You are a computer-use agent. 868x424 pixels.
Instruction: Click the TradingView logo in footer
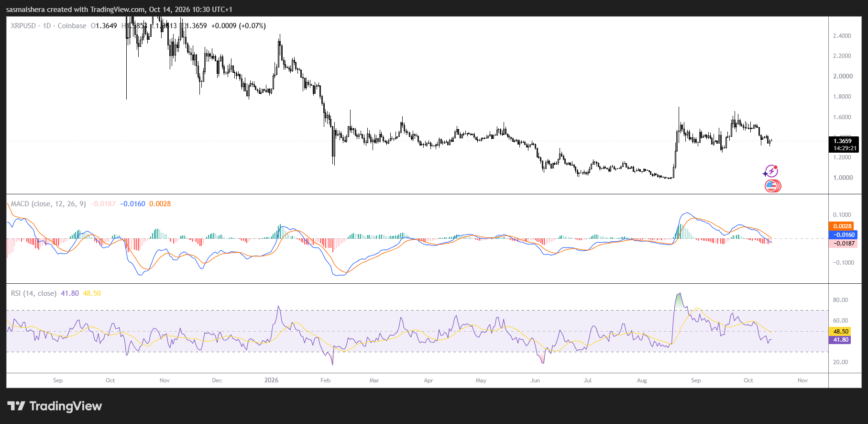pyautogui.click(x=55, y=406)
